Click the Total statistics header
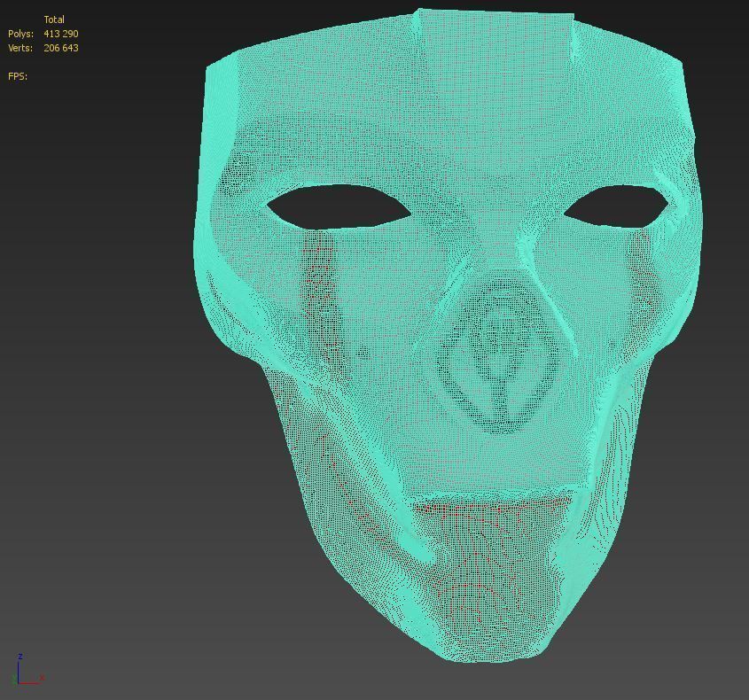Viewport: 749px width, 700px height. [56, 18]
